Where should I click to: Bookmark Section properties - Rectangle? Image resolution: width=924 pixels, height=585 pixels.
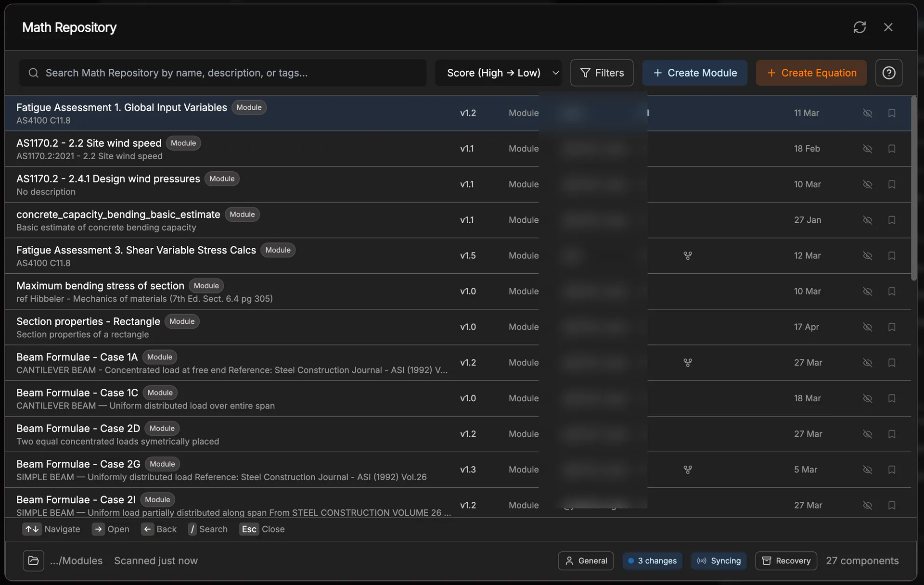(892, 327)
